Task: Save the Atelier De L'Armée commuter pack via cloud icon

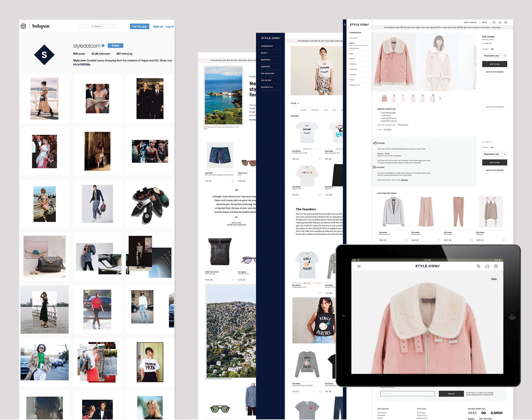Action: point(233,280)
